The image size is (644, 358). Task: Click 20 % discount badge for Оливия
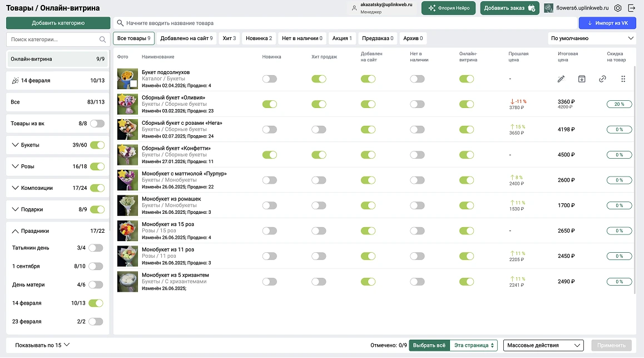click(x=619, y=105)
